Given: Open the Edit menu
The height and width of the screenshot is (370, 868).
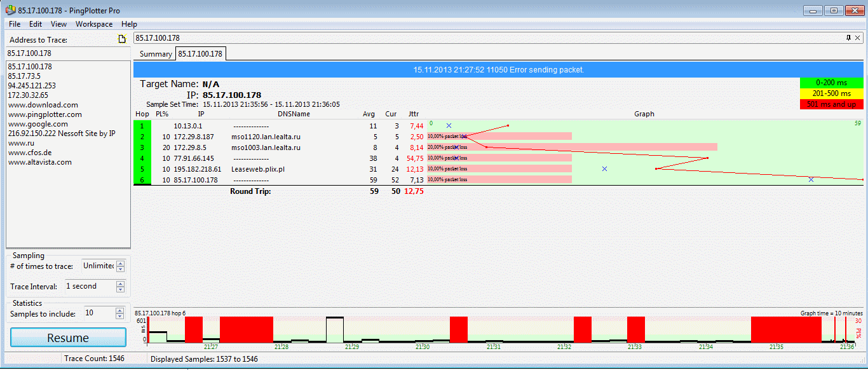Looking at the screenshot, I should [35, 24].
